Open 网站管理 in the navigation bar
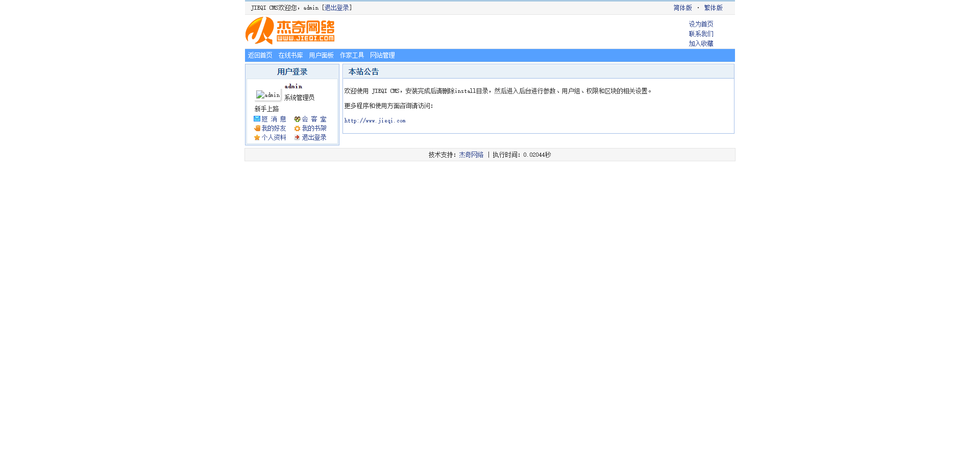 pos(382,56)
